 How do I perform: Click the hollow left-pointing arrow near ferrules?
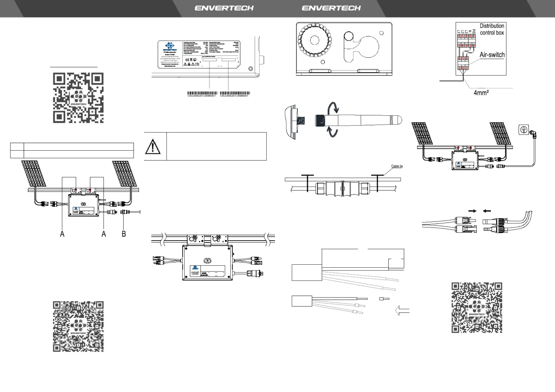[x=402, y=310]
